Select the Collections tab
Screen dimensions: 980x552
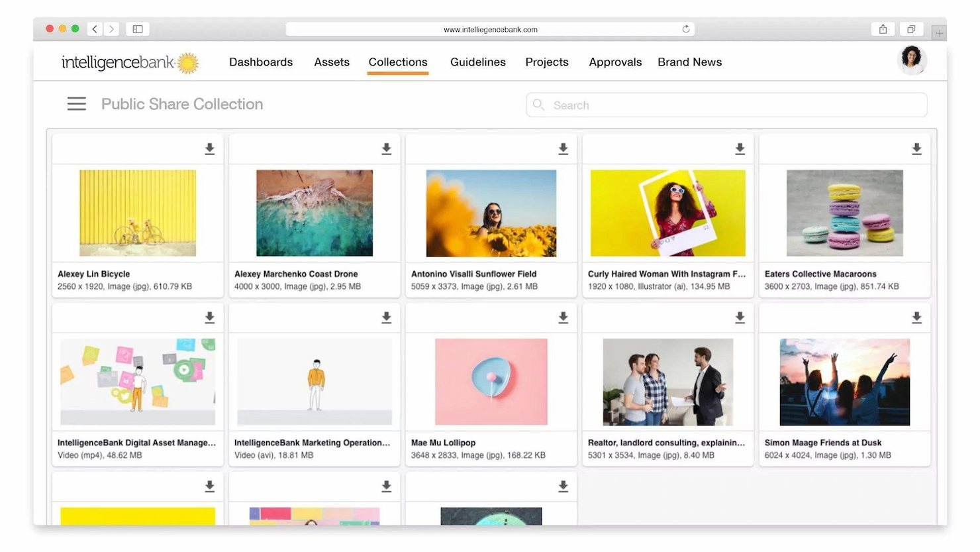click(398, 62)
